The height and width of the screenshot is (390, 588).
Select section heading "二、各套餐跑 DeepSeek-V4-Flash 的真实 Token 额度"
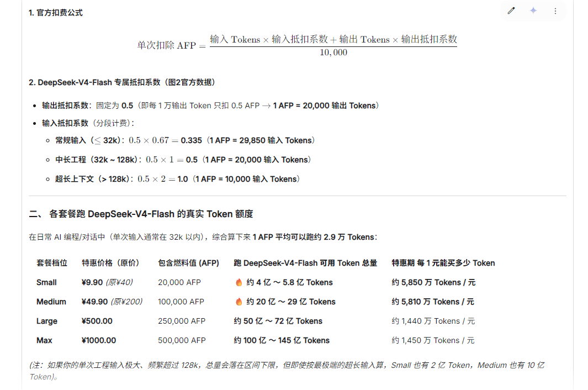[141, 214]
